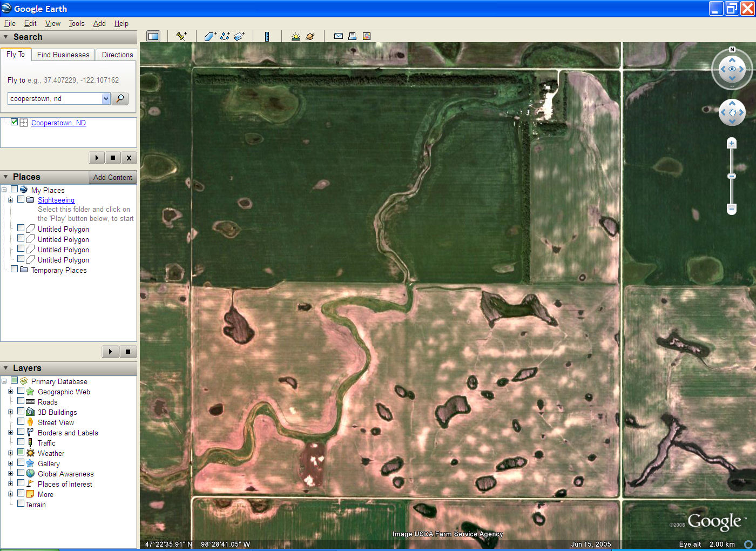756x551 pixels.
Task: Open the Edit menu
Action: pos(30,23)
